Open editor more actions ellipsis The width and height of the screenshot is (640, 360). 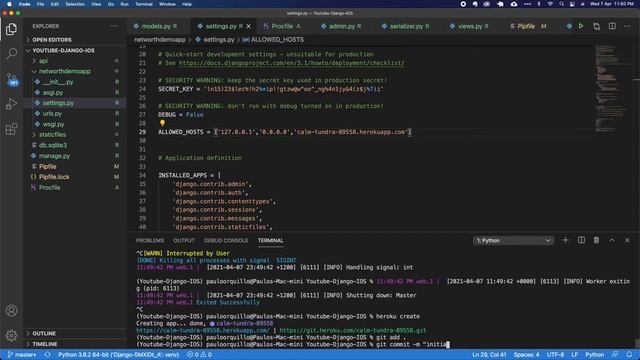(627, 26)
